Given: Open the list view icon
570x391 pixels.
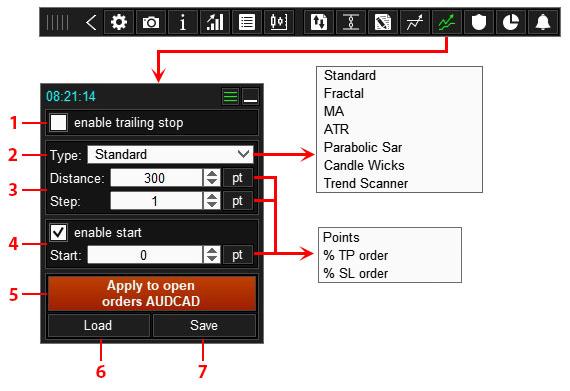Looking at the screenshot, I should (247, 22).
